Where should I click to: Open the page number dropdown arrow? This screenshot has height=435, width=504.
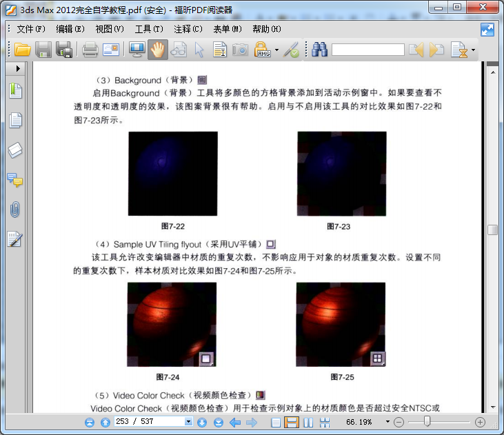tap(189, 421)
